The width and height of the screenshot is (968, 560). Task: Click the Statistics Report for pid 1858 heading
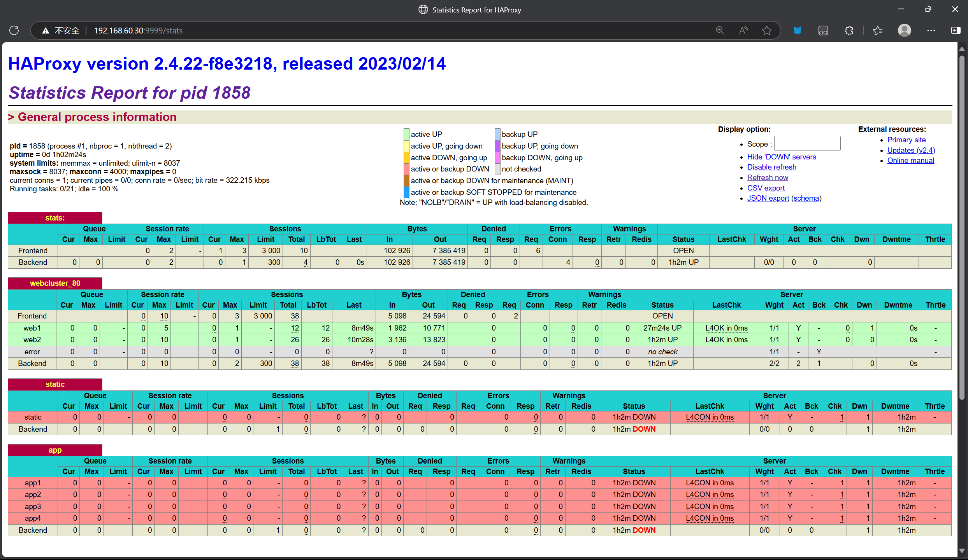(x=129, y=93)
